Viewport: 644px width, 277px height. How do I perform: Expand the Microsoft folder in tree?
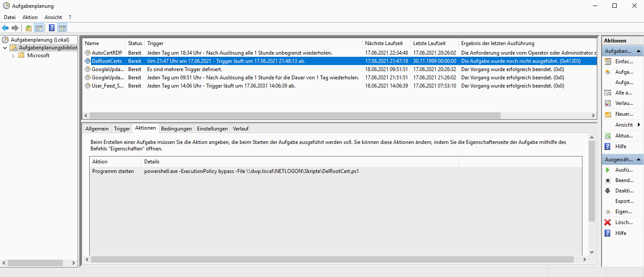[13, 55]
